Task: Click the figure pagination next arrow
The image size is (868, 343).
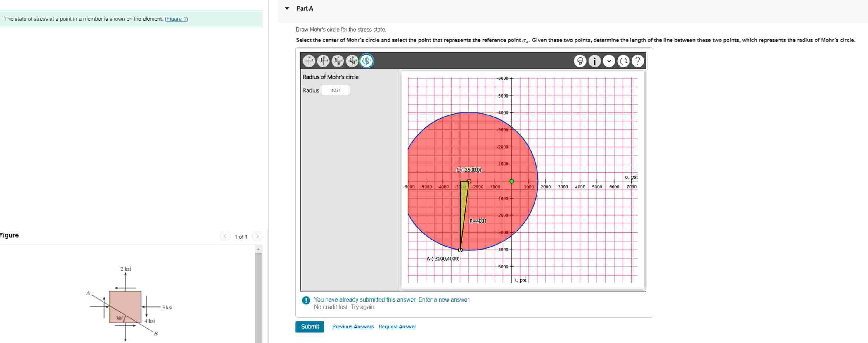Action: pos(257,236)
